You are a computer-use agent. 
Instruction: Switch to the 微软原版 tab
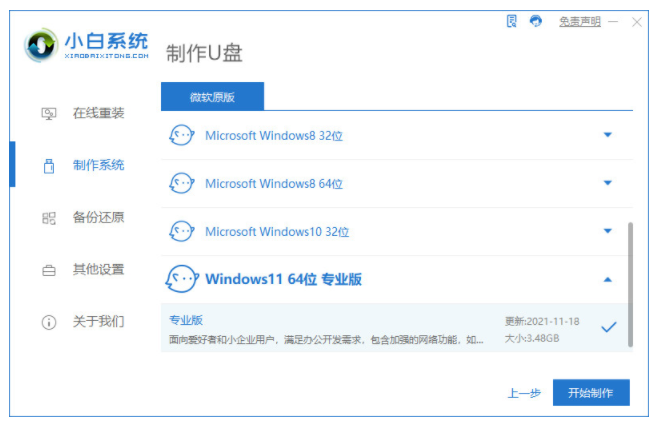click(x=212, y=96)
